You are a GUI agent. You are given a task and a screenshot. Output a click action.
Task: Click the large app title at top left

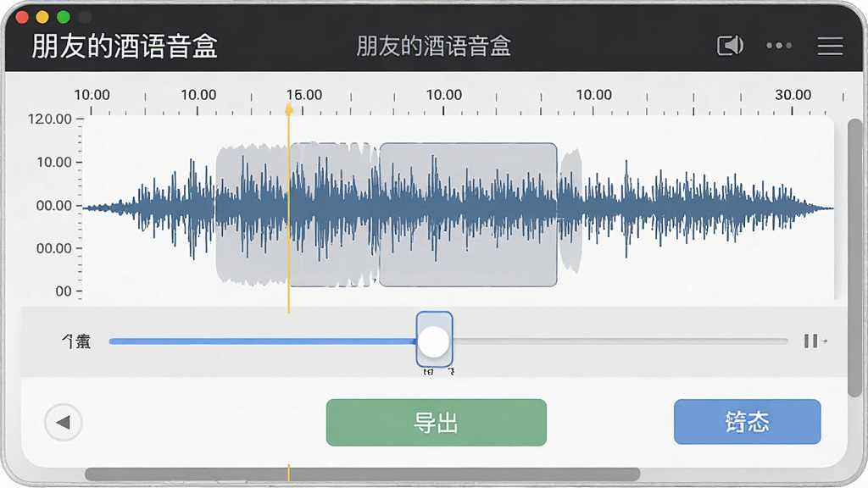125,46
